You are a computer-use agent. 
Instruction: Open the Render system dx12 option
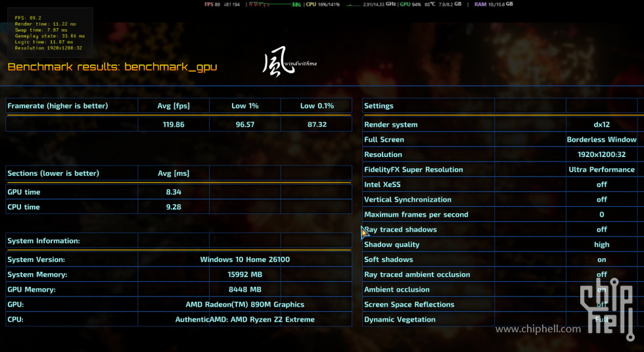tap(601, 125)
